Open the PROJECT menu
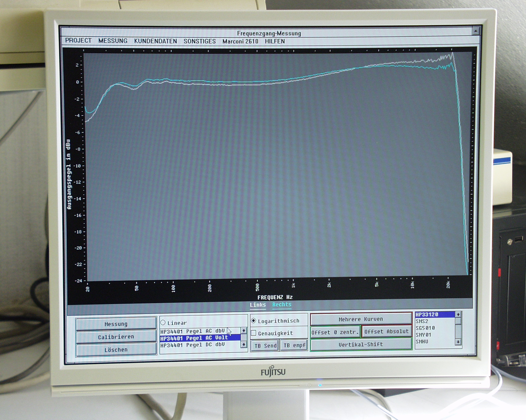Viewport: 526px width, 420px height. tap(78, 41)
